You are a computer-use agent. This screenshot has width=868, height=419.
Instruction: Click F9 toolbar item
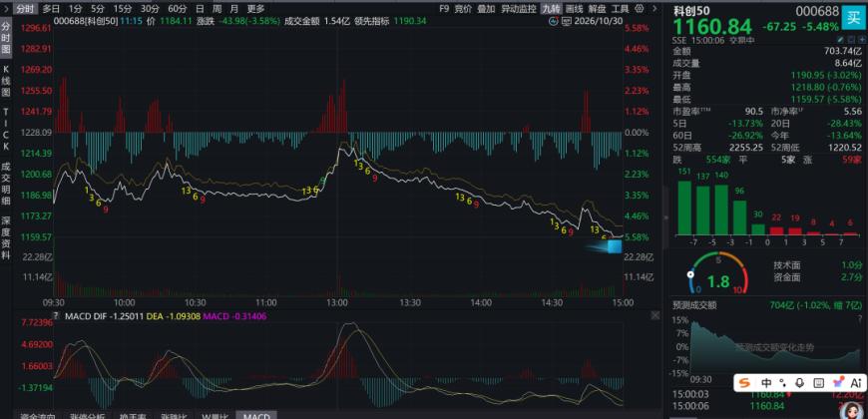[444, 9]
